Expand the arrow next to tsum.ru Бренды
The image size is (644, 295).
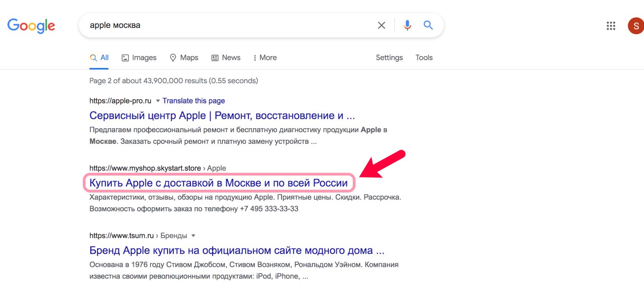coord(193,236)
